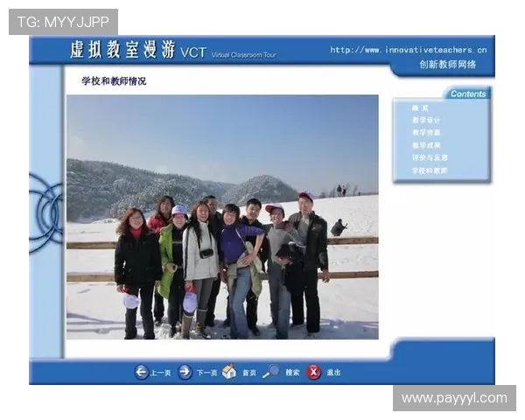Click the 搜索 magnifying glass icon
Image resolution: width=525 pixels, height=420 pixels.
271,371
